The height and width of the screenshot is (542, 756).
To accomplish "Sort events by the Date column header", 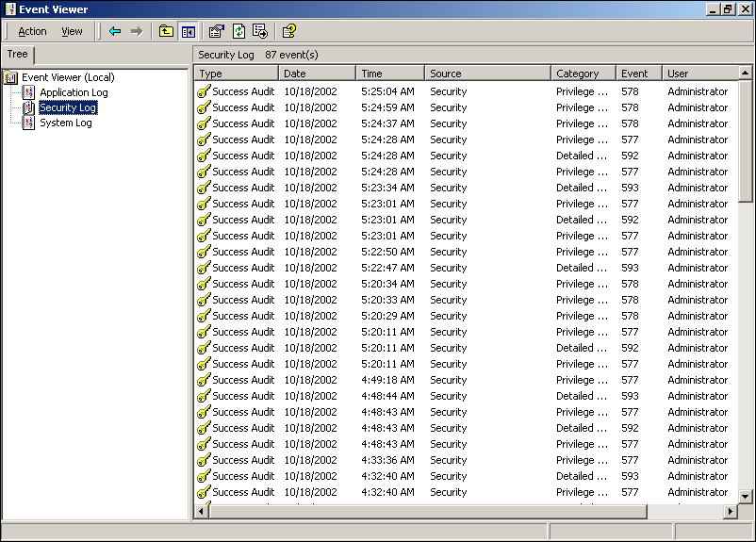I will tap(317, 74).
